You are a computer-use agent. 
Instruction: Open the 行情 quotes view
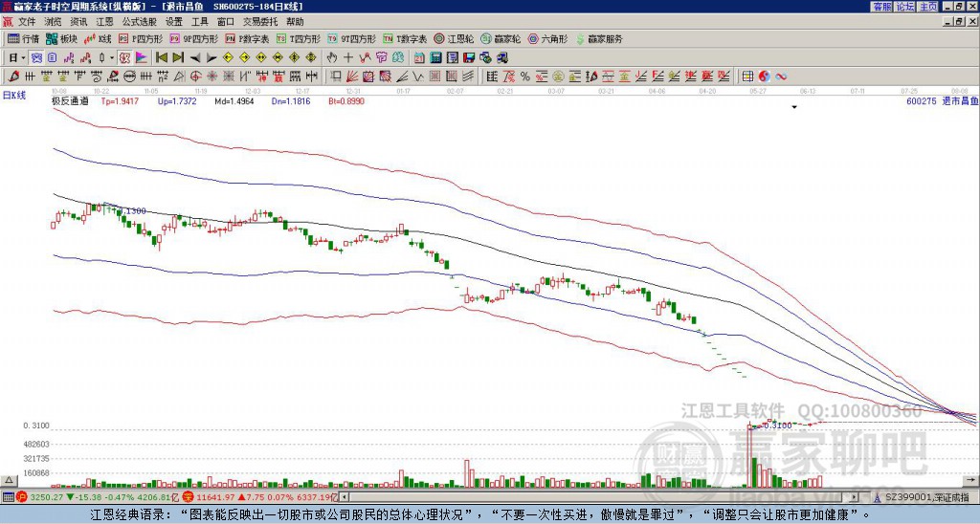coord(23,38)
